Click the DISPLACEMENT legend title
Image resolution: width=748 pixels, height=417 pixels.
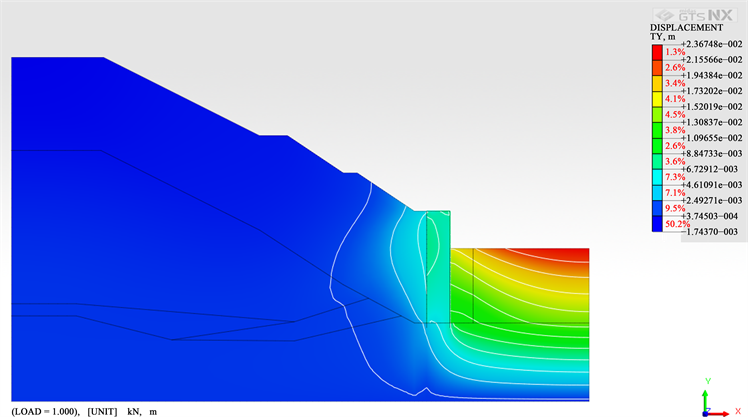coord(686,27)
